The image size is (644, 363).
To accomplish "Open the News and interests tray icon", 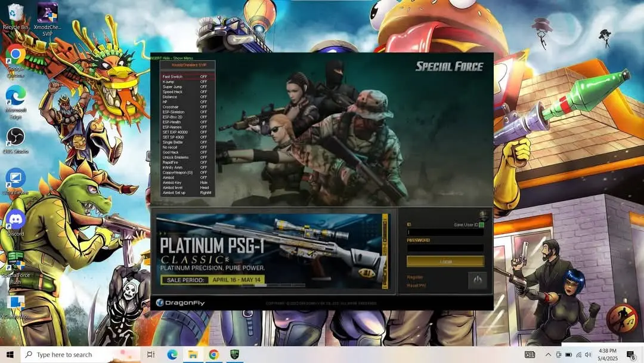I will coord(530,355).
